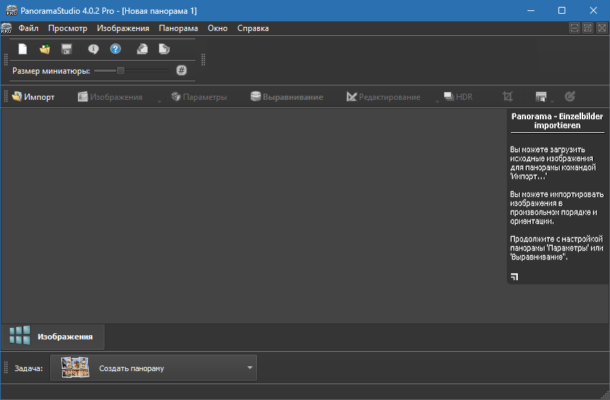Minimize the PanoramaStudio window
610x400 pixels.
coord(531,11)
